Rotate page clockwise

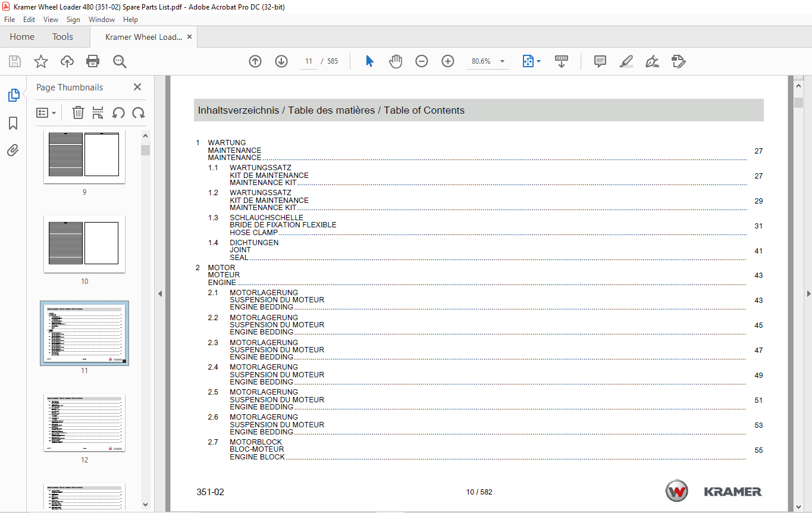click(139, 112)
